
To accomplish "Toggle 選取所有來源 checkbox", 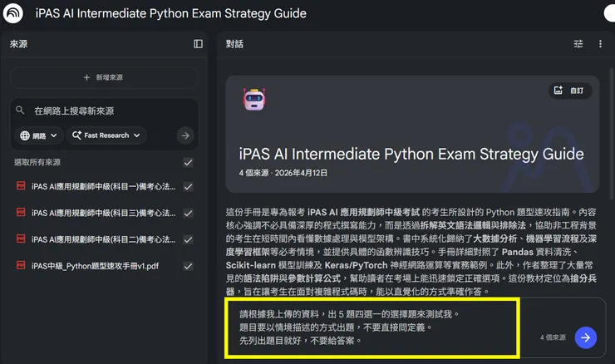I will 189,162.
